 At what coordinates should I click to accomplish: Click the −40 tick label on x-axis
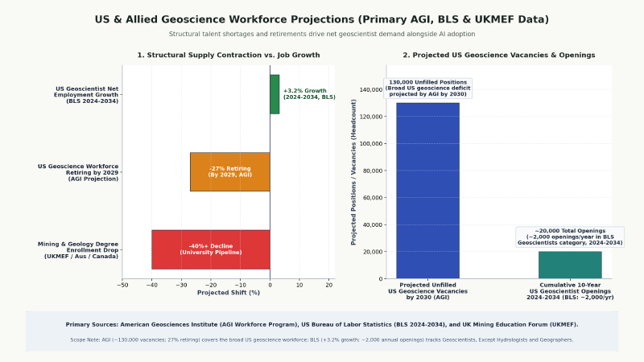151,286
